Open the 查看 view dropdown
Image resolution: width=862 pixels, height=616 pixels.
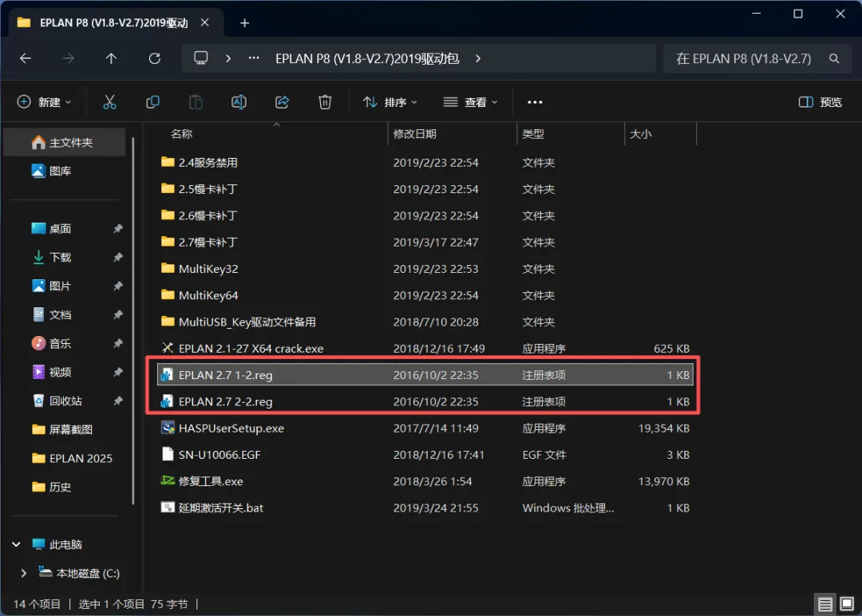(471, 102)
